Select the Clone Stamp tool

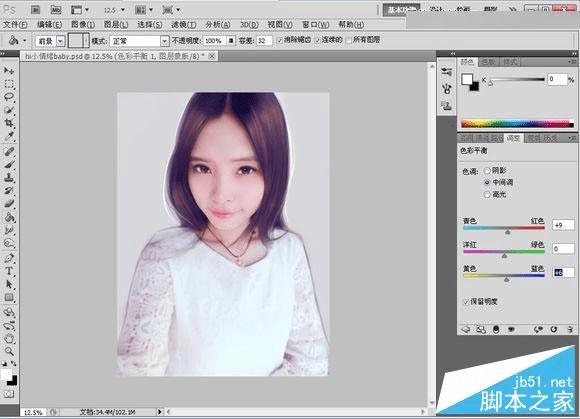coord(9,178)
